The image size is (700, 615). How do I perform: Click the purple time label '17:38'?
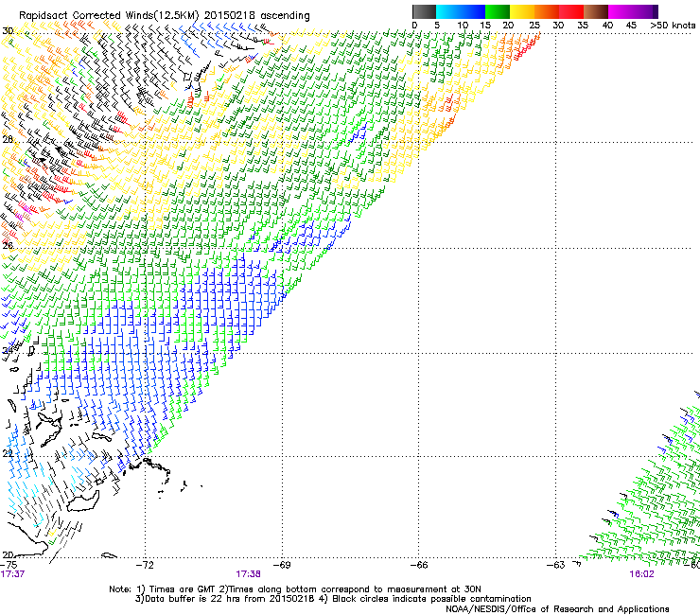pos(248,574)
